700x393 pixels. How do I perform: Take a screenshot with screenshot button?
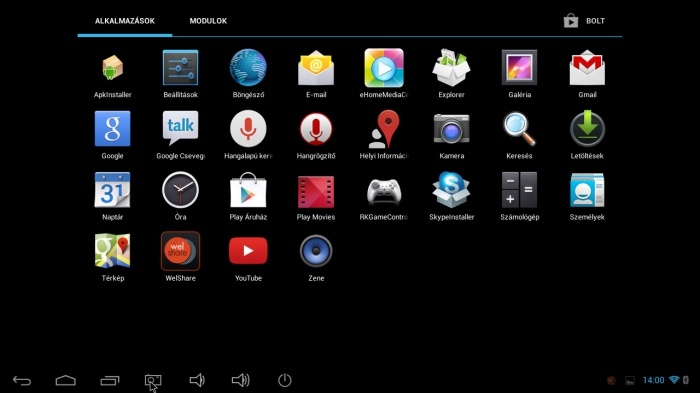153,380
